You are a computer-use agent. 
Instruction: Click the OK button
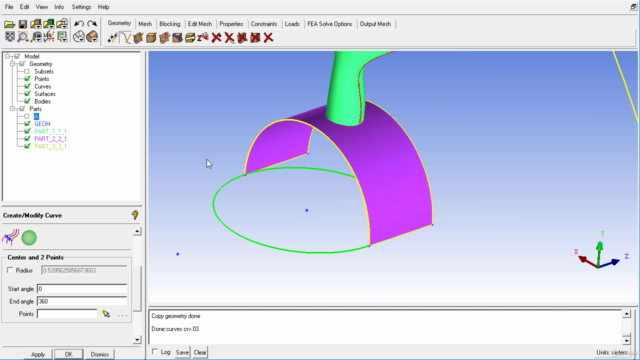point(69,354)
